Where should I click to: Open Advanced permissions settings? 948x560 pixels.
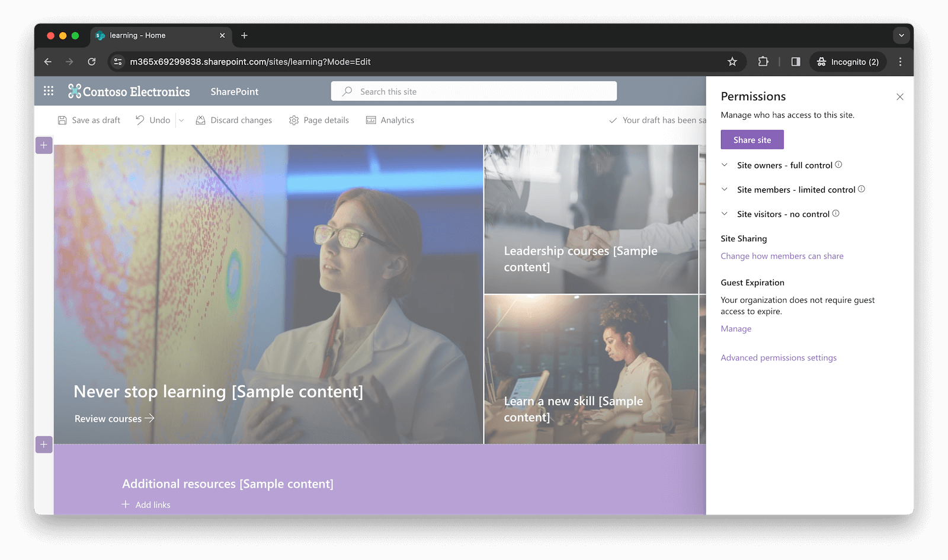pyautogui.click(x=779, y=357)
